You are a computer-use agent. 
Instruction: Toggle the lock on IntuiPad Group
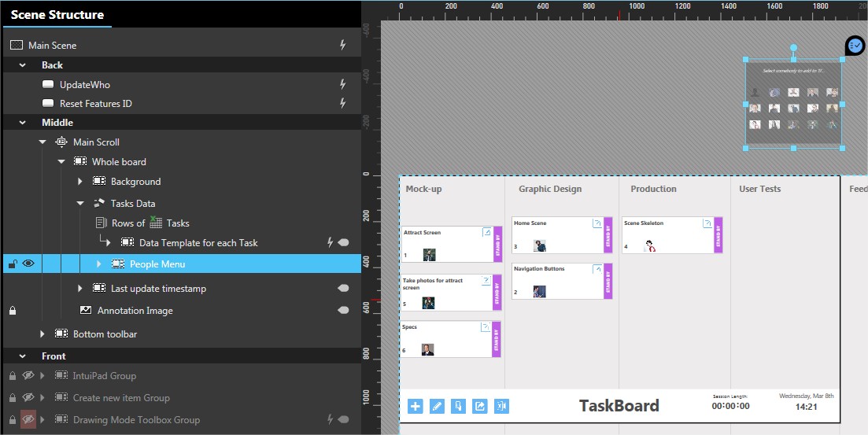click(12, 376)
